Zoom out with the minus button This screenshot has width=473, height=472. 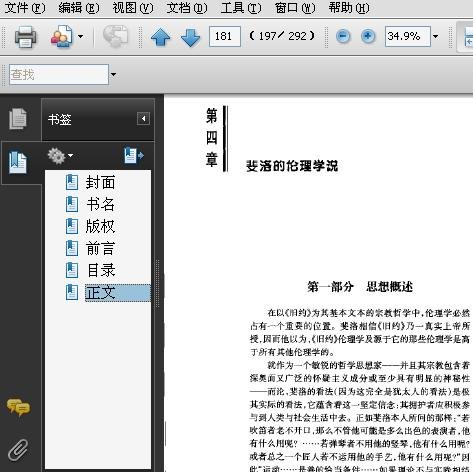343,36
